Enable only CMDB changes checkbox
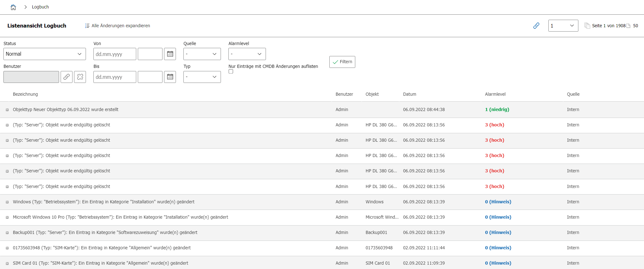The width and height of the screenshot is (644, 269). point(231,71)
